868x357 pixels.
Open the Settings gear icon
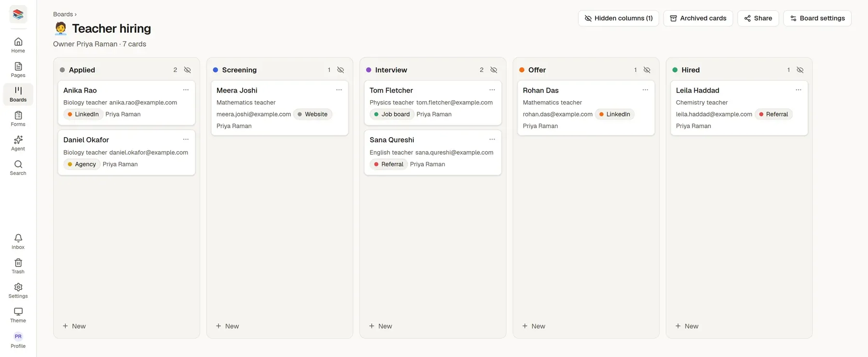18,291
